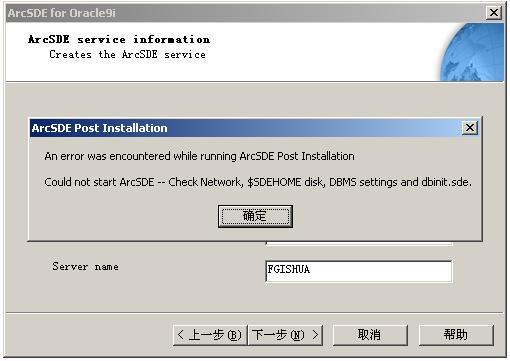The image size is (510, 361).
Task: Proceed with the 下一步(N) button
Action: [285, 335]
